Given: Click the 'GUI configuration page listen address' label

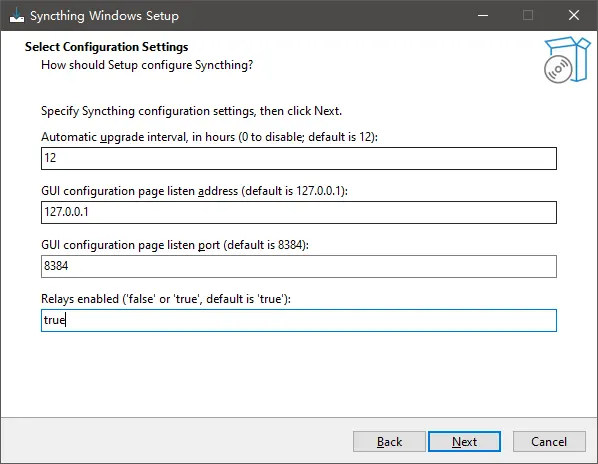Looking at the screenshot, I should [195, 191].
